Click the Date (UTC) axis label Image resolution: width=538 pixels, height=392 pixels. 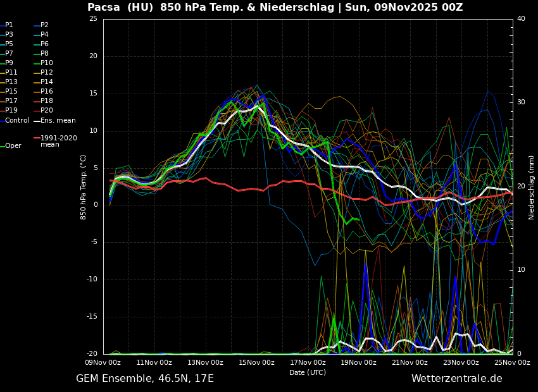pos(308,372)
